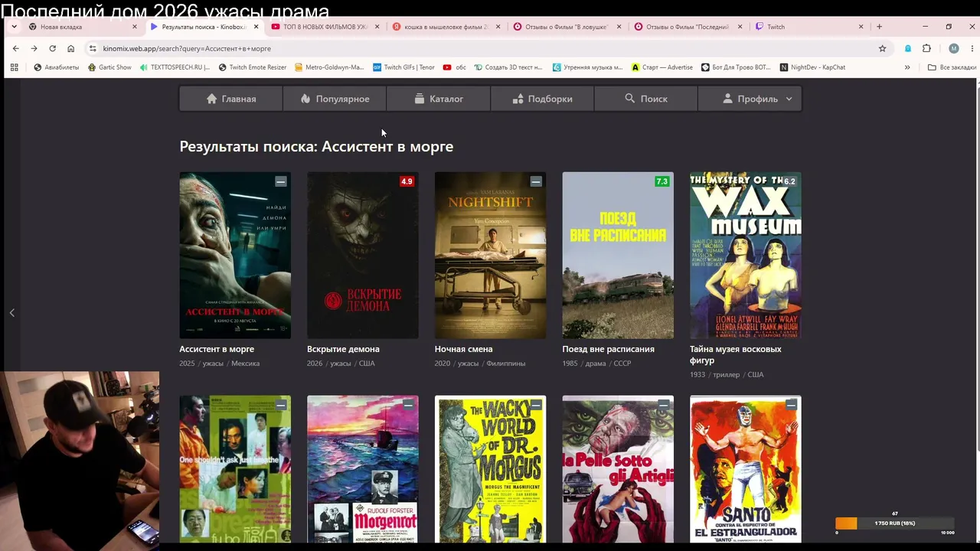Click the browser home button
Viewport: 980px width, 551px height.
point(70,48)
